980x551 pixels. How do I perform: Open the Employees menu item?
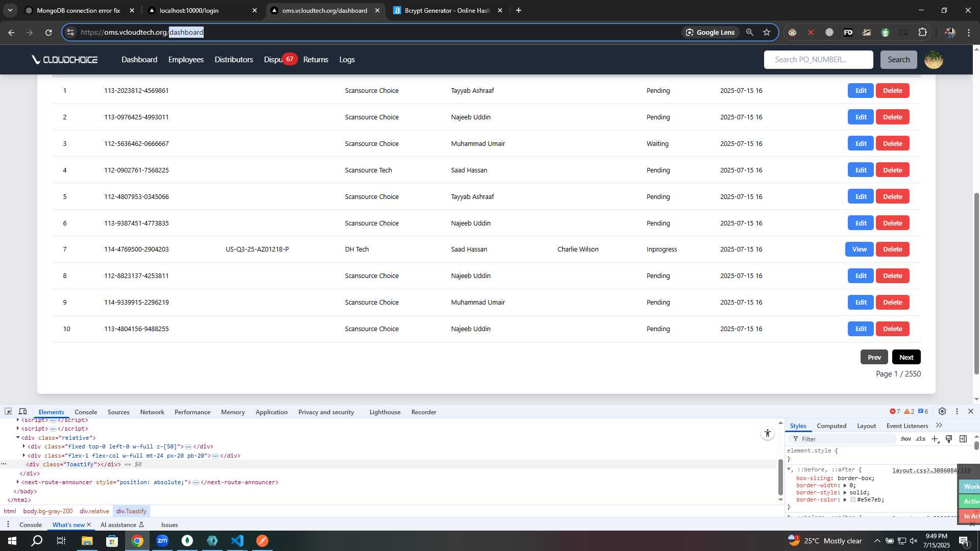tap(186, 60)
